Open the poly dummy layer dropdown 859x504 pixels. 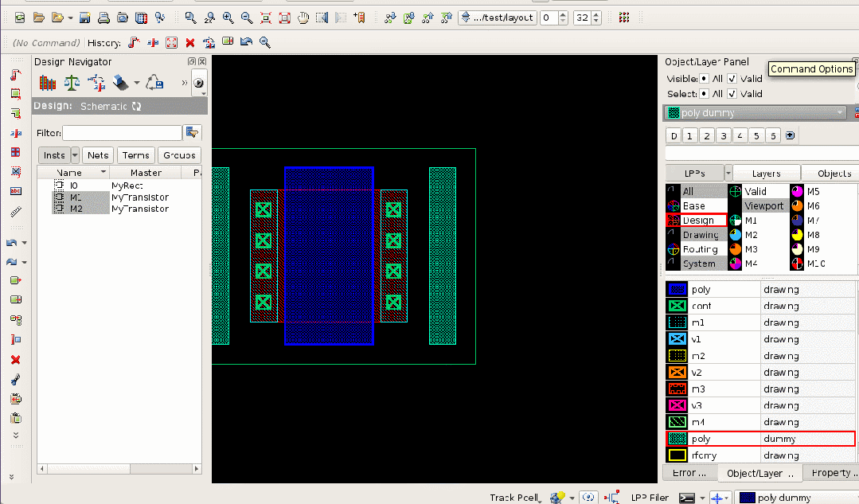(756, 113)
